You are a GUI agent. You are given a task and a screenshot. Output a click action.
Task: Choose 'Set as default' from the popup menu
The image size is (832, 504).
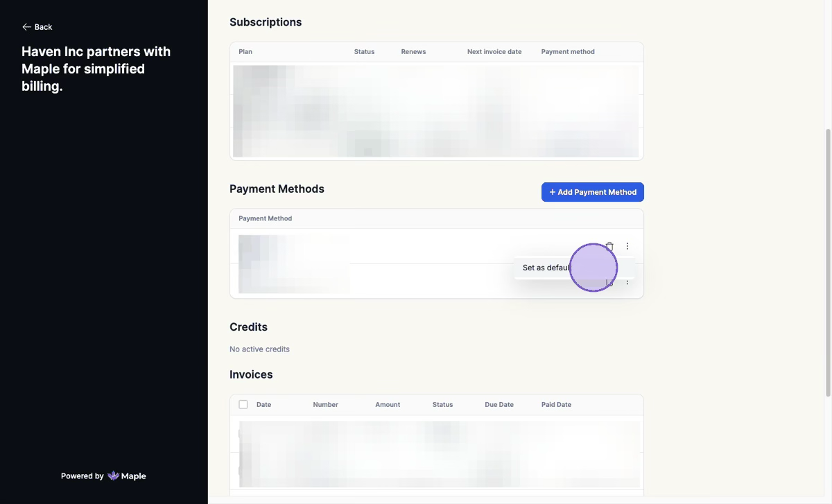tap(546, 268)
